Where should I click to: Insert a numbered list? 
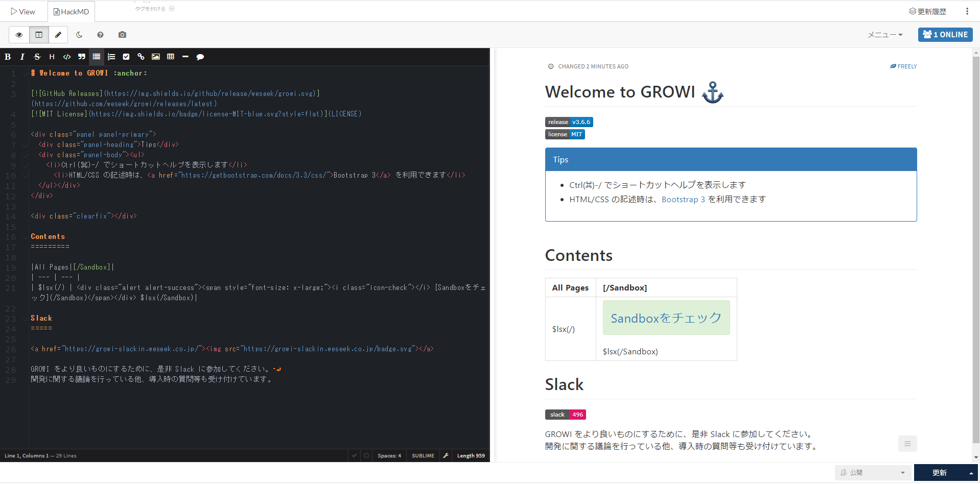[x=111, y=57]
